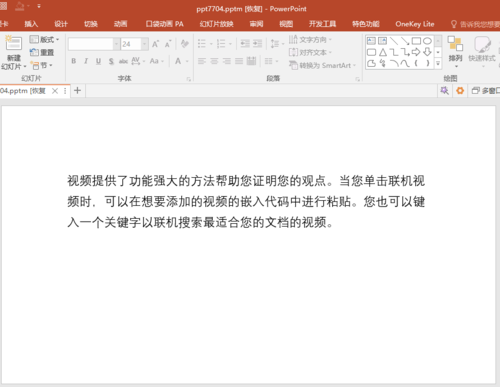Select the Triangle shape
Image resolution: width=500 pixels, height=387 pixels.
coord(383,52)
